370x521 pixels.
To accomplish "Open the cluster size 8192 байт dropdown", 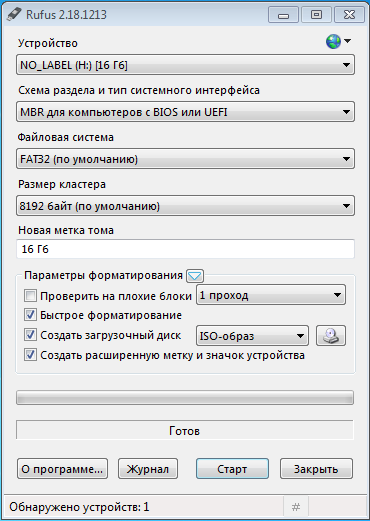I will point(185,206).
